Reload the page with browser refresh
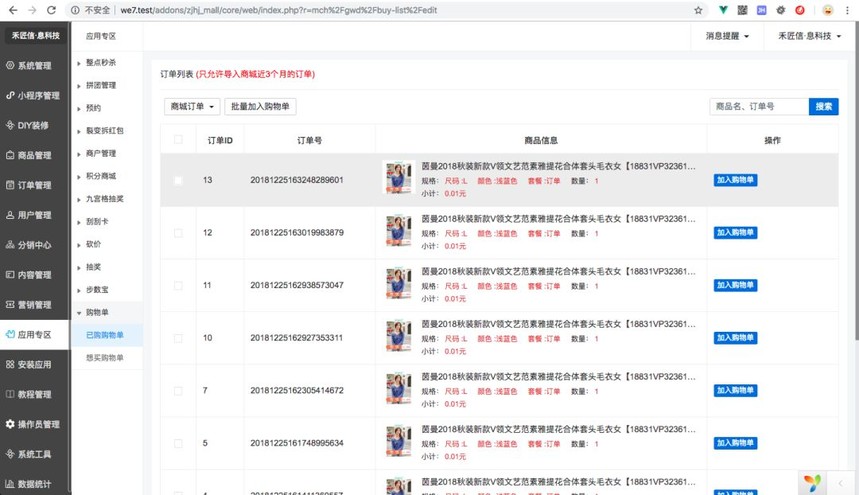Screen dimensions: 859x495 click(51, 10)
